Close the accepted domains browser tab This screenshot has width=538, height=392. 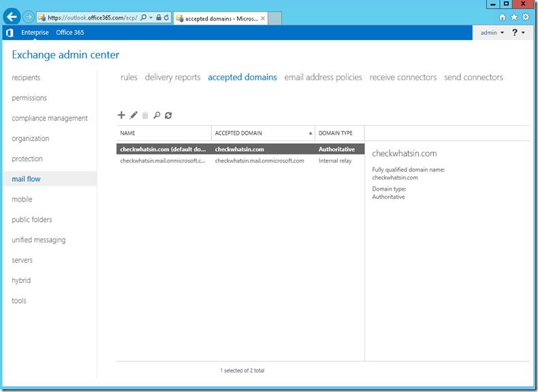point(263,18)
